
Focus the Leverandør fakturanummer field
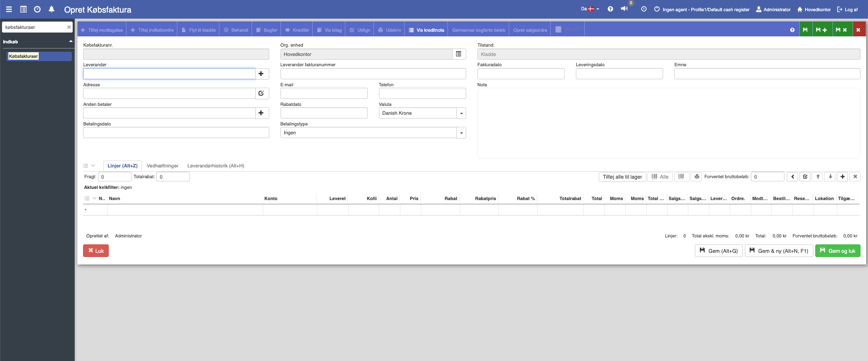tap(373, 74)
